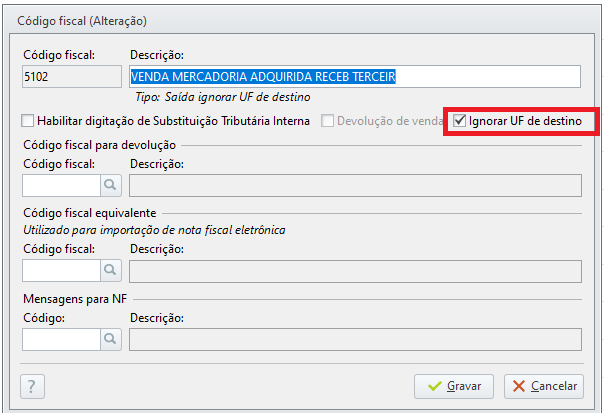
Task: Toggle the Devolução de venda checkbox
Action: pyautogui.click(x=328, y=121)
